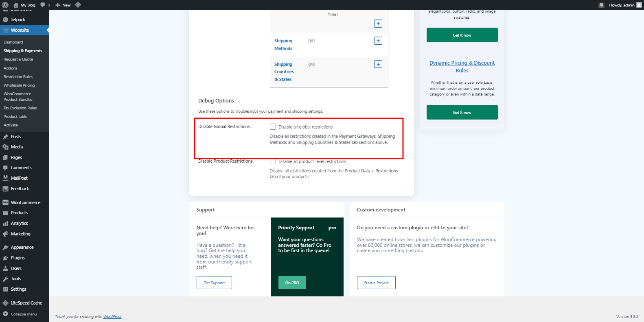Open Dynamic Pricing & Discount Rules link
Image resolution: width=644 pixels, height=322 pixels.
pyautogui.click(x=462, y=67)
